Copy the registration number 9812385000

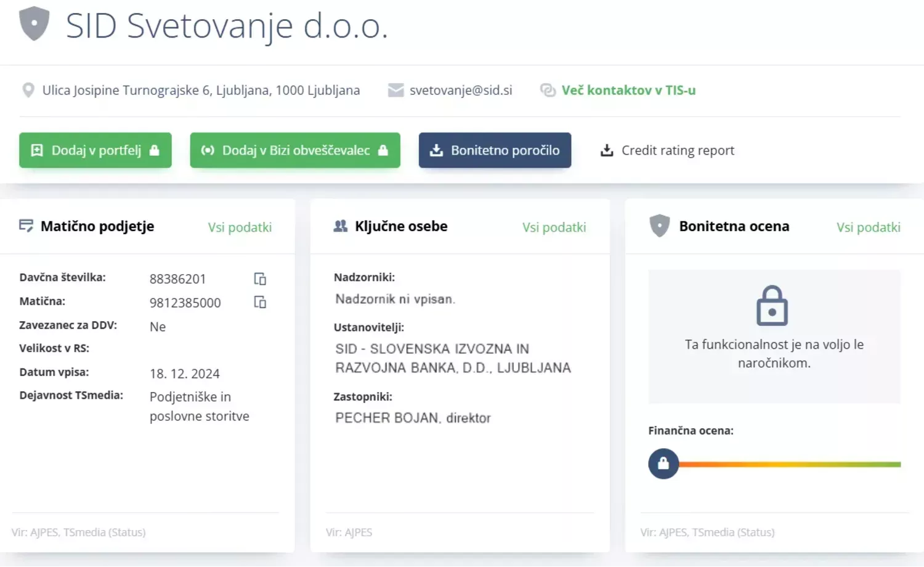tap(260, 303)
